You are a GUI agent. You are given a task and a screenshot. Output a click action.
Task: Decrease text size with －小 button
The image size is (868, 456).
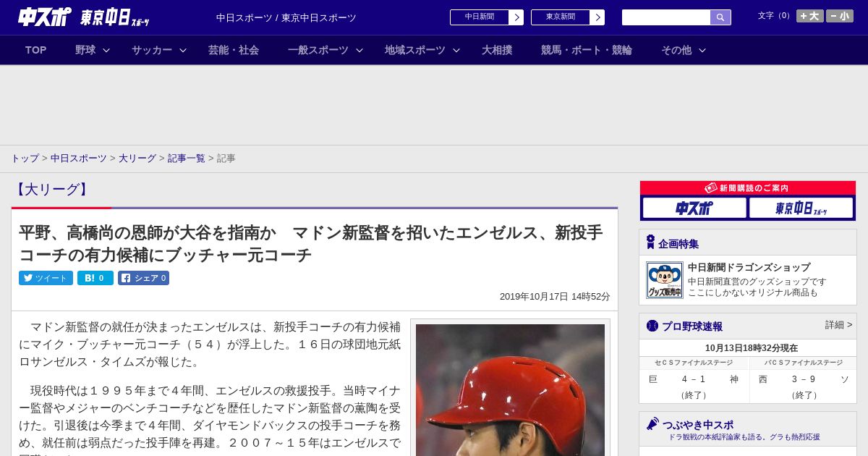point(840,16)
